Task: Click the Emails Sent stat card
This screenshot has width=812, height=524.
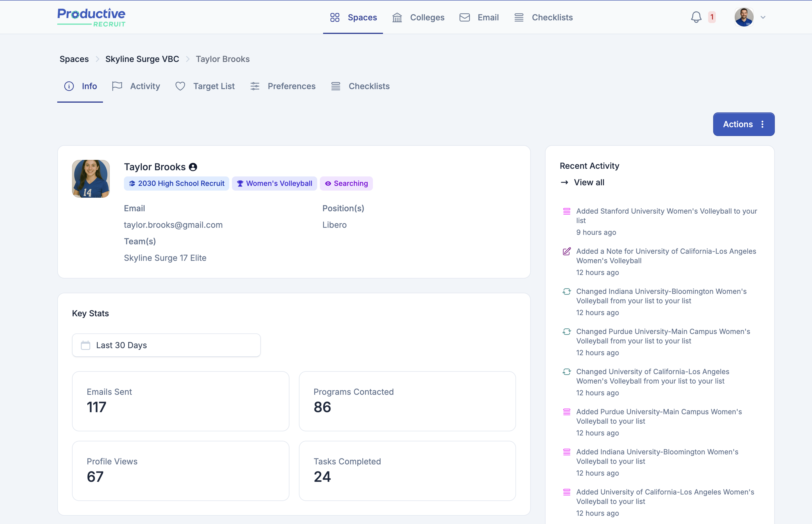Action: [181, 401]
